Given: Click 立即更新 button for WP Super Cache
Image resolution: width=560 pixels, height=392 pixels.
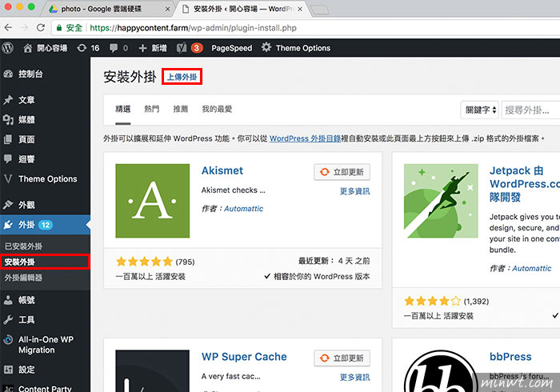Looking at the screenshot, I should point(342,358).
